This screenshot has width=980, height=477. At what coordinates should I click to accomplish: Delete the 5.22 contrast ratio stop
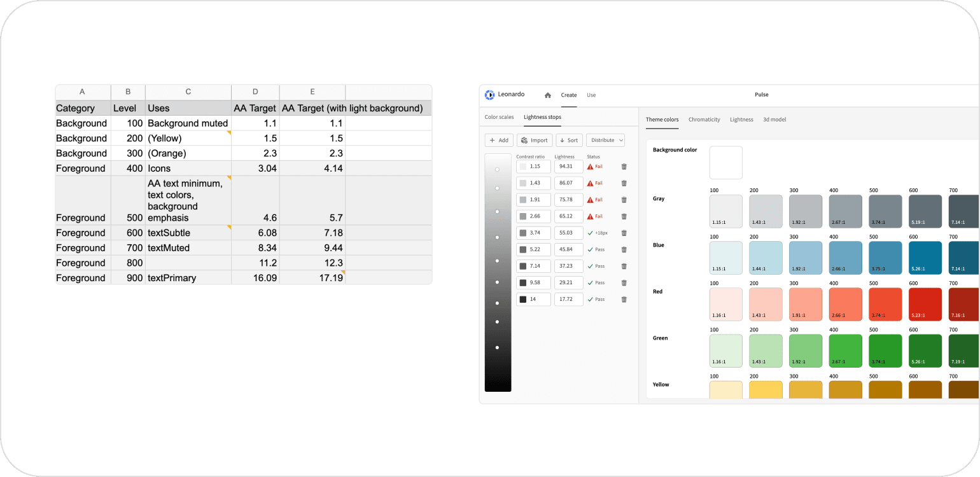[624, 249]
